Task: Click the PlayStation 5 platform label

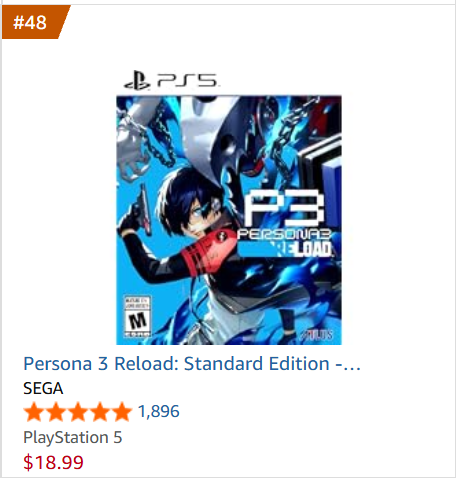Action: tap(73, 438)
